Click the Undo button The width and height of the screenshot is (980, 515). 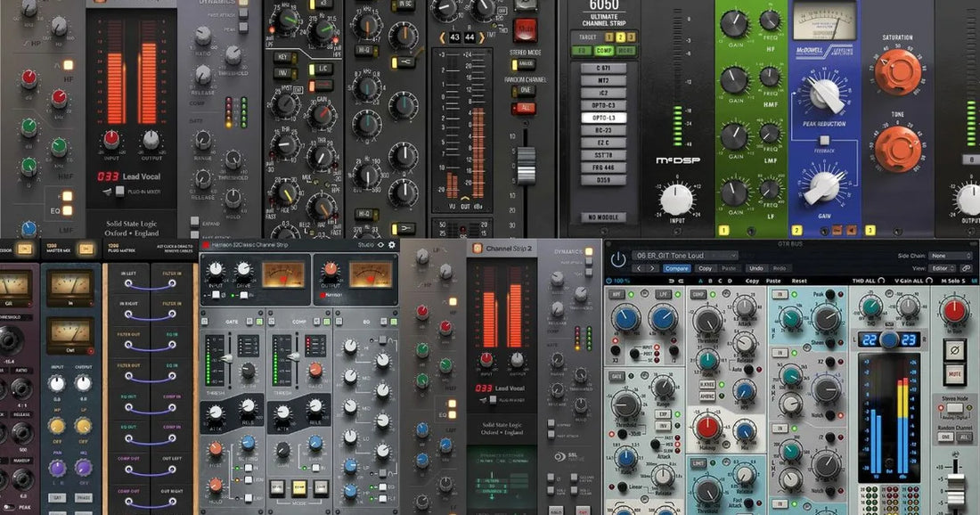click(755, 268)
